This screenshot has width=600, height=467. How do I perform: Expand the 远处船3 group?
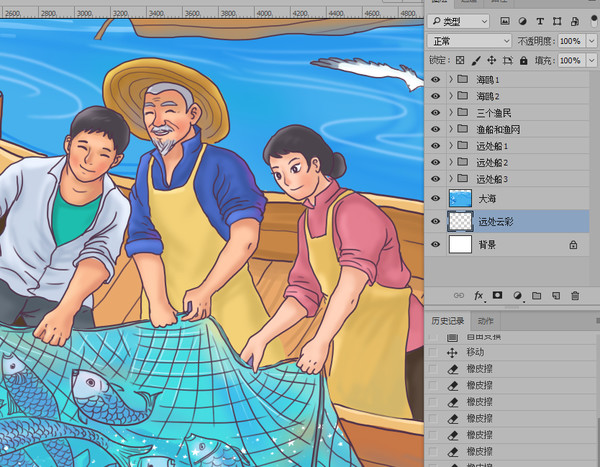[451, 178]
